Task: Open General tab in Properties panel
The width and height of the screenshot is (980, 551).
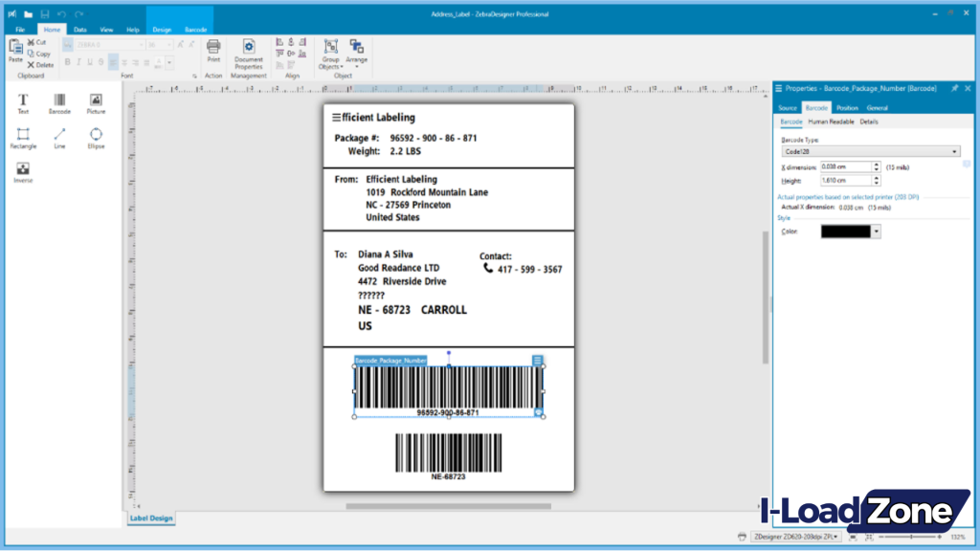Action: tap(877, 108)
